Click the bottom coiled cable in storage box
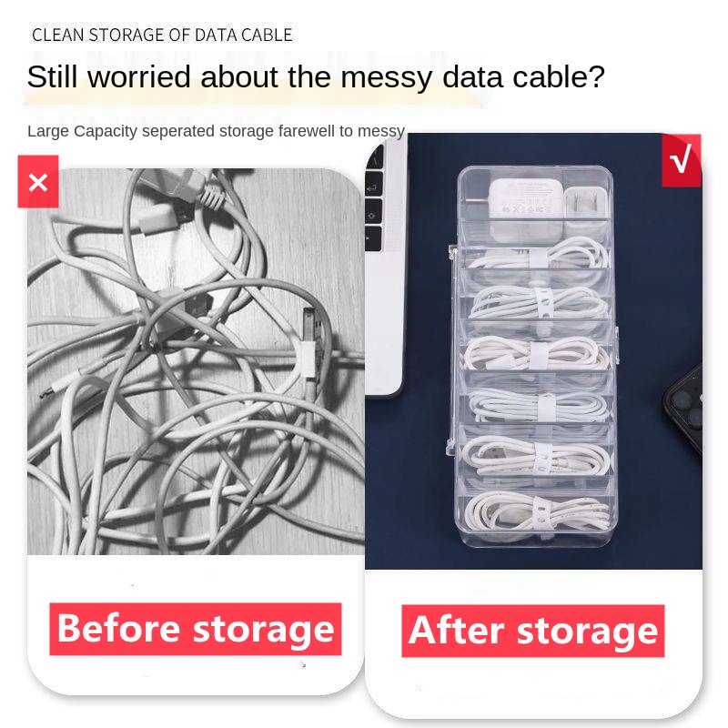 tap(538, 512)
